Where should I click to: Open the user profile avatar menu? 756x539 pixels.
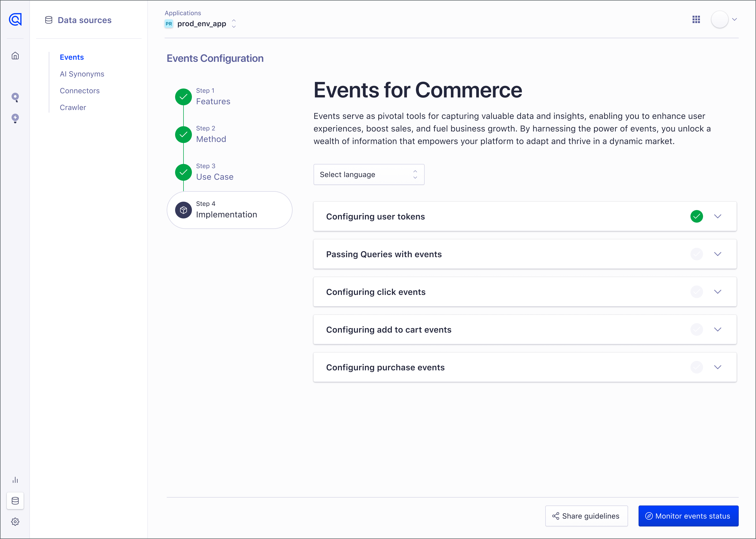(x=720, y=19)
